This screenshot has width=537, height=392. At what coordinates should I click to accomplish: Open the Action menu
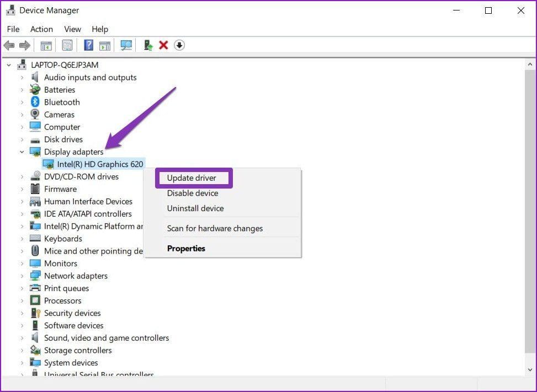41,29
